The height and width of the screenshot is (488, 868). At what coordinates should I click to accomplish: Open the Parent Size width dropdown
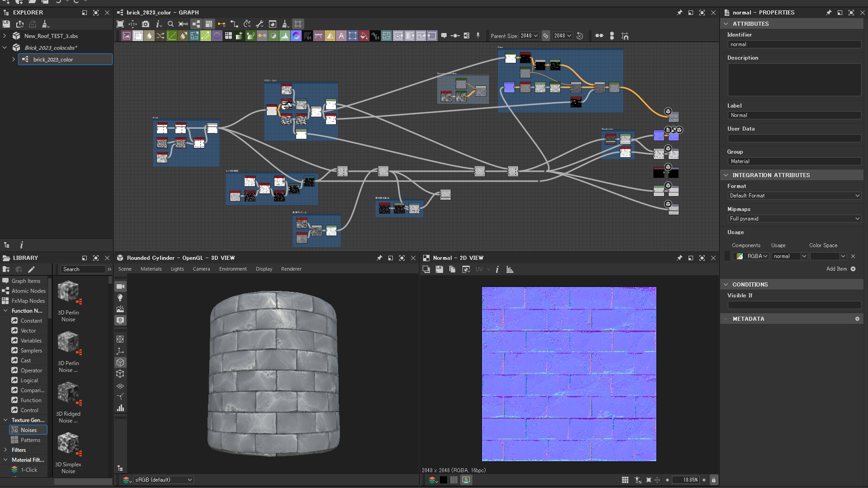tap(528, 36)
